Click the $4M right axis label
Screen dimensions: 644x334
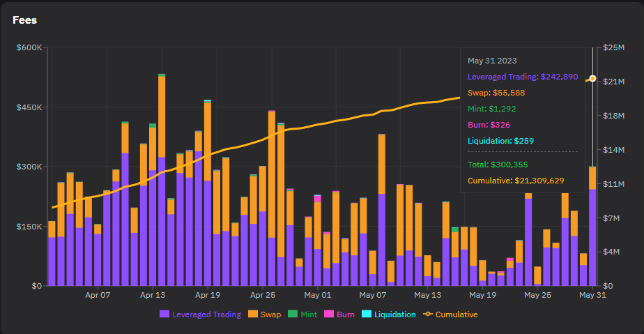tap(611, 252)
